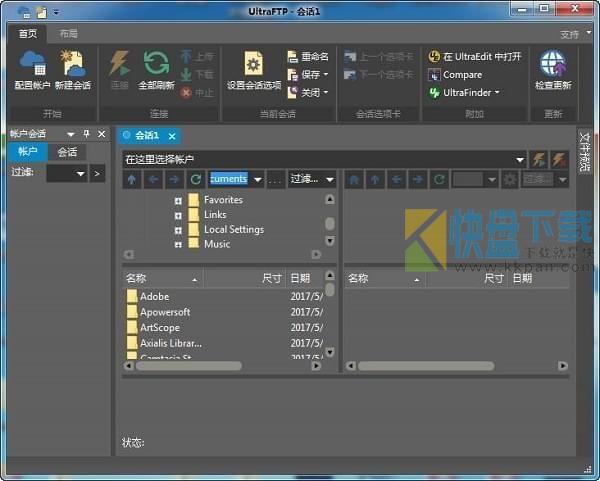Switch to 首页 ribbon tab
Screen dimensions: 600x481
pyautogui.click(x=28, y=34)
